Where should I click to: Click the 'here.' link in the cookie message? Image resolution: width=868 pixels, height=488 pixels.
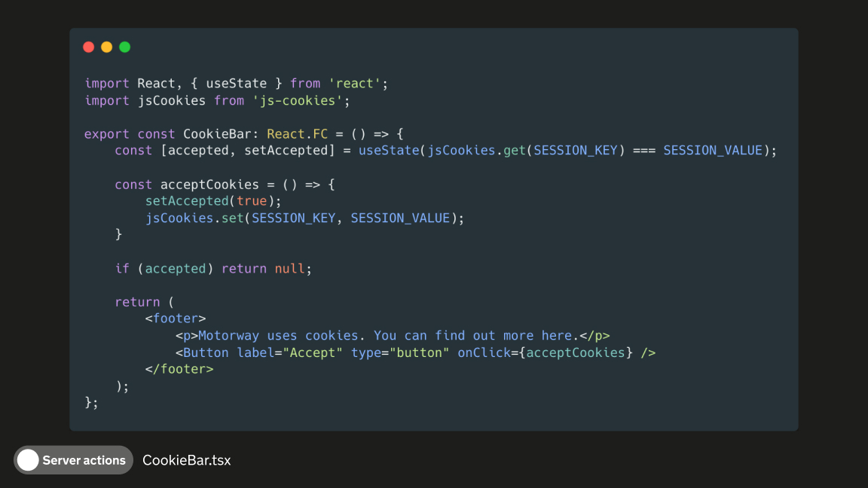(560, 335)
